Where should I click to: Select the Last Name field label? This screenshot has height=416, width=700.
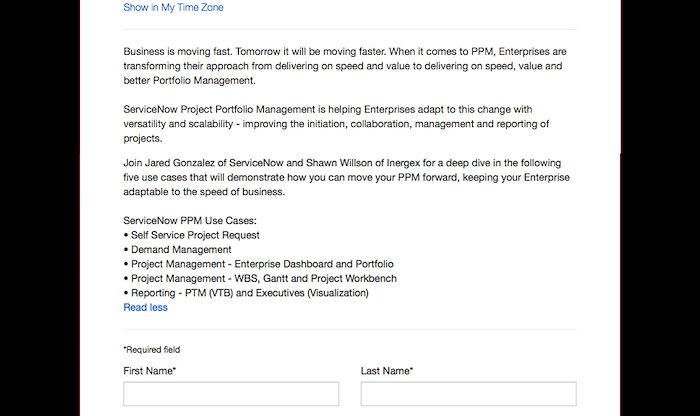click(387, 371)
